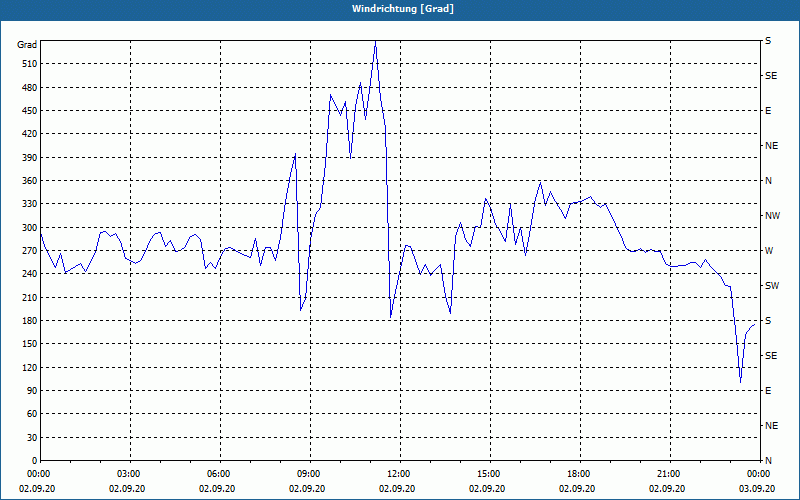The width and height of the screenshot is (800, 500).
Task: Pick the 120 y-axis tick label
Action: click(31, 367)
